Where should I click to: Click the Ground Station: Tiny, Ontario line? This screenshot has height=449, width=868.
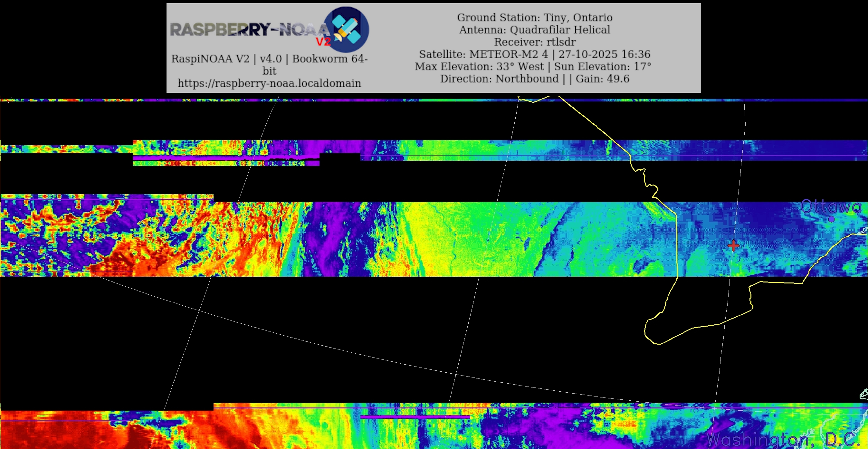(x=534, y=17)
